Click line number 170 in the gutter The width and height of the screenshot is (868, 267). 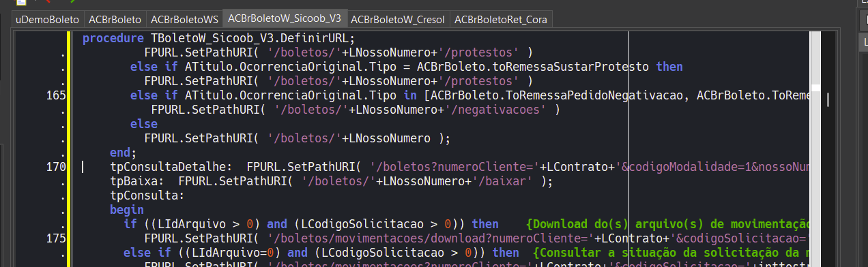coord(56,166)
